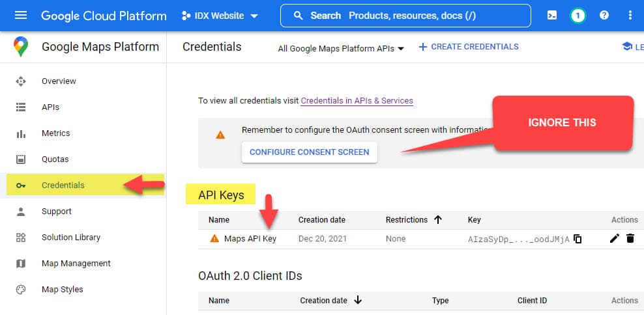Activate Cloud Shell terminal icon
Viewport: 644px width, 315px height.
coord(552,15)
